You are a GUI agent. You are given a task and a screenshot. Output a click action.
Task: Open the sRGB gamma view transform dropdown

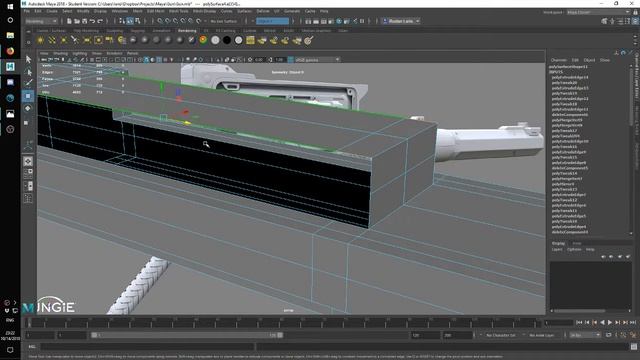[x=317, y=60]
